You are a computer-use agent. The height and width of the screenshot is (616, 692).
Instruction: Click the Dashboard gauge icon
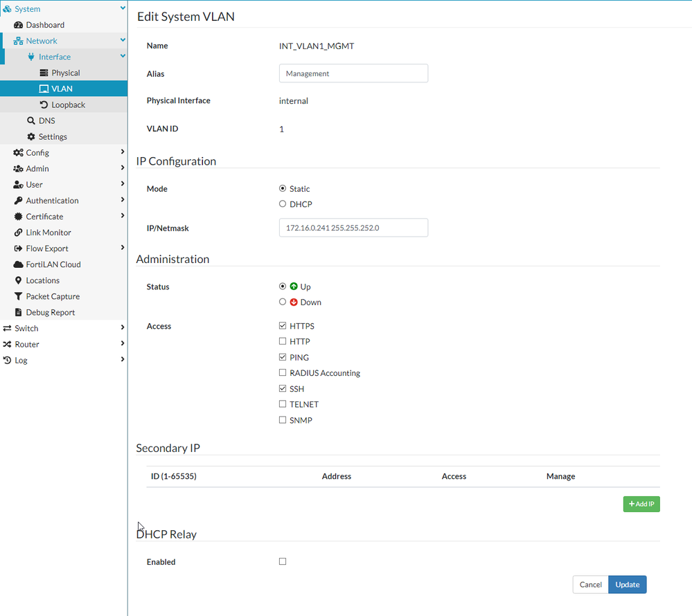18,25
